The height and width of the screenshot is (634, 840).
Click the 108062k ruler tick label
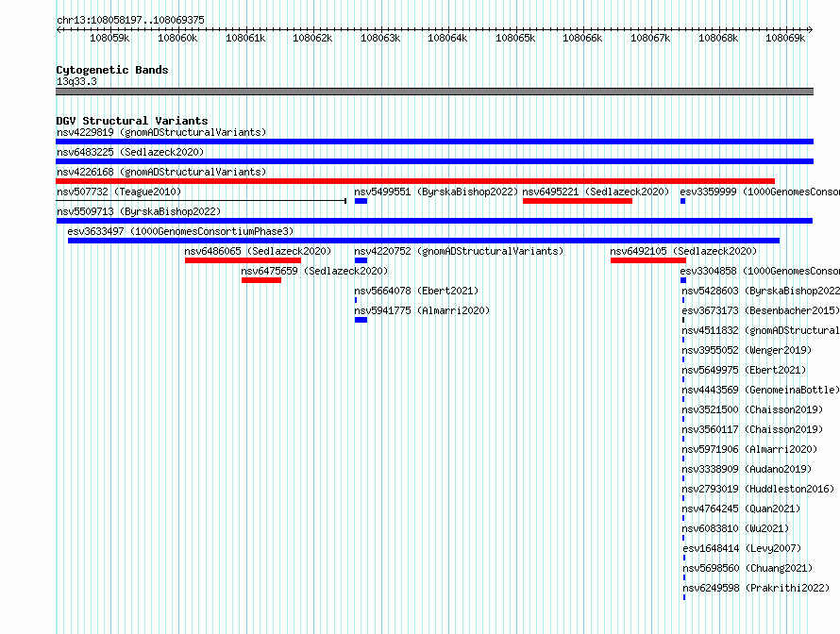click(x=312, y=38)
